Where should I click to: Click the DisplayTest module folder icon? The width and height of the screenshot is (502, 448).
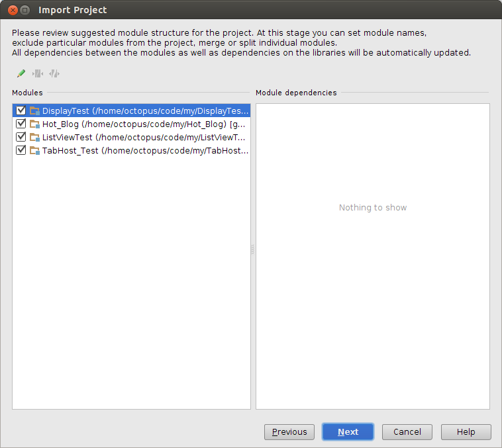(x=34, y=111)
